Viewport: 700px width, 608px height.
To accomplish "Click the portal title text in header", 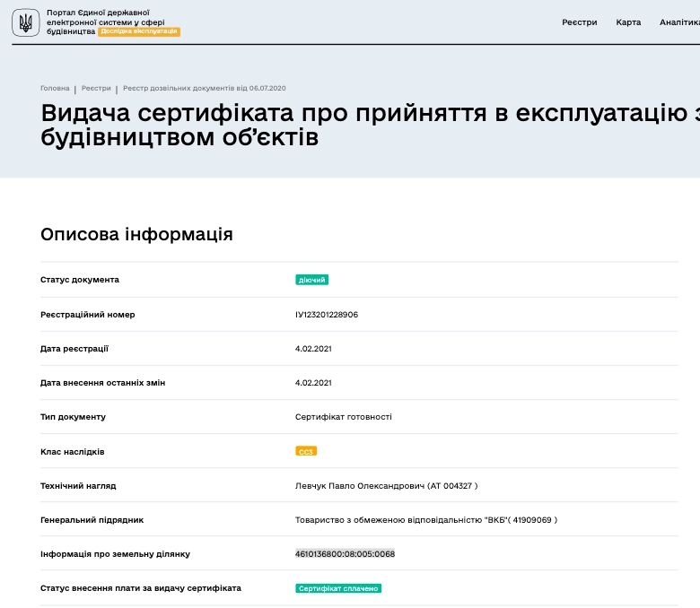I will click(x=104, y=17).
